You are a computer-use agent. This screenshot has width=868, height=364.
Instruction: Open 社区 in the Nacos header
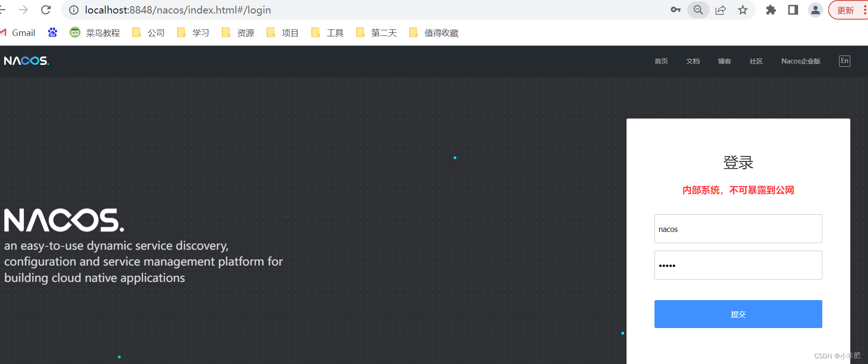pyautogui.click(x=756, y=61)
